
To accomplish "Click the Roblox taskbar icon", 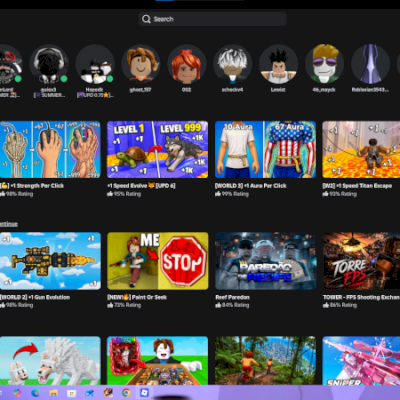I will pyautogui.click(x=144, y=393).
